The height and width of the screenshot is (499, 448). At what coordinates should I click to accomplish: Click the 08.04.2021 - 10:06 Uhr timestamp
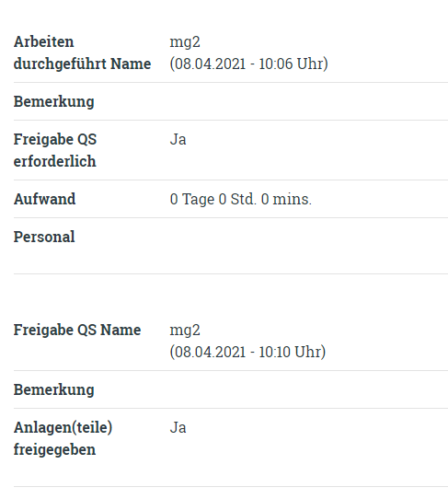click(248, 64)
